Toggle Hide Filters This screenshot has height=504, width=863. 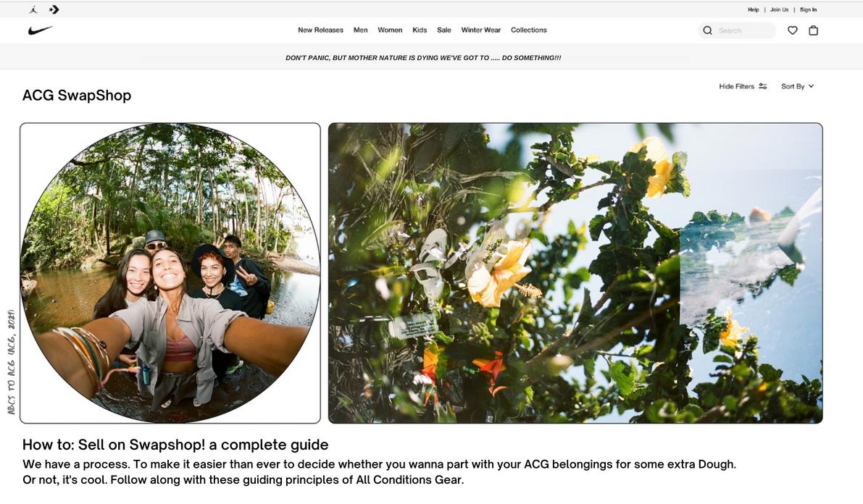[743, 86]
